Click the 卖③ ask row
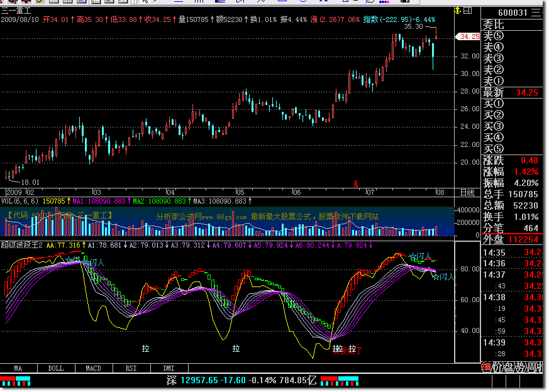Screen dimensions: 549x392 pos(512,58)
